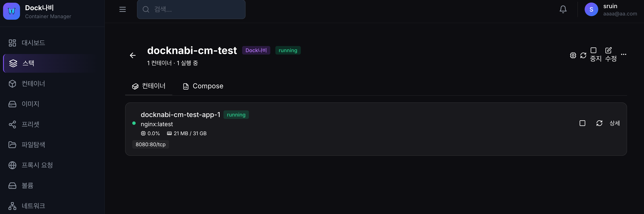Go back using the left arrow

(133, 55)
